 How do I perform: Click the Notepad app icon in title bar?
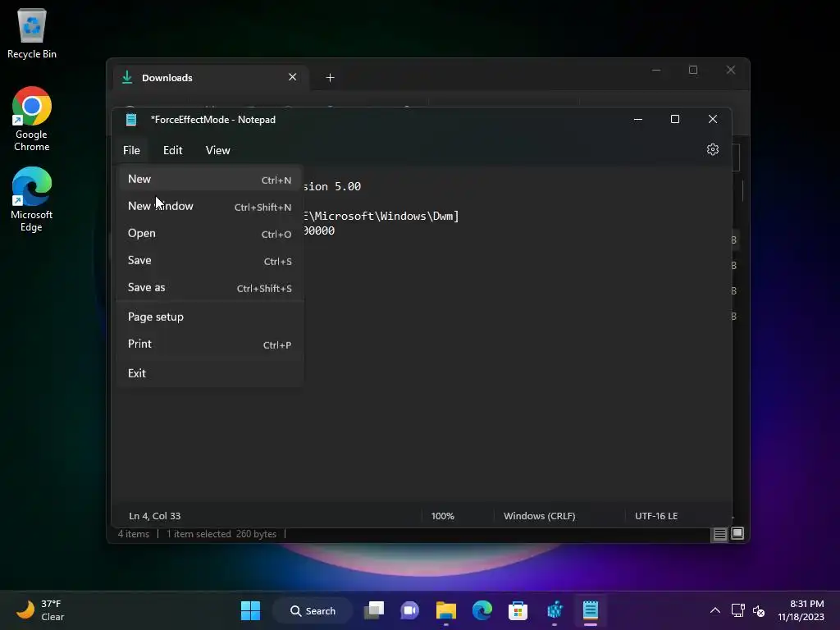point(131,120)
